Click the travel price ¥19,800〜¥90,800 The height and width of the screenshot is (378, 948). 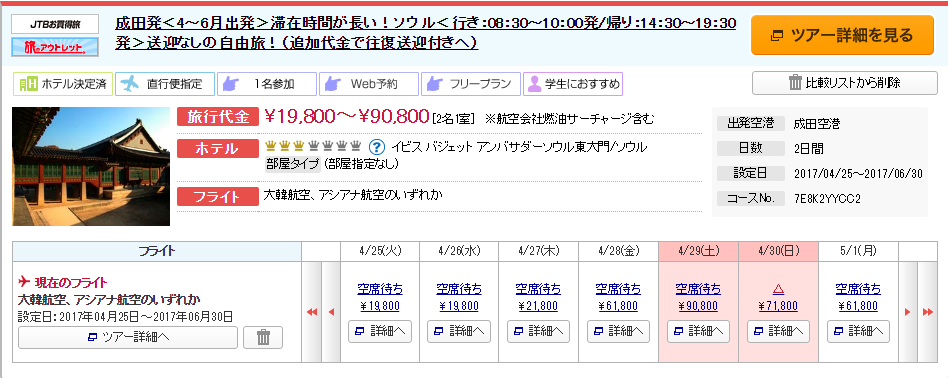(x=347, y=117)
